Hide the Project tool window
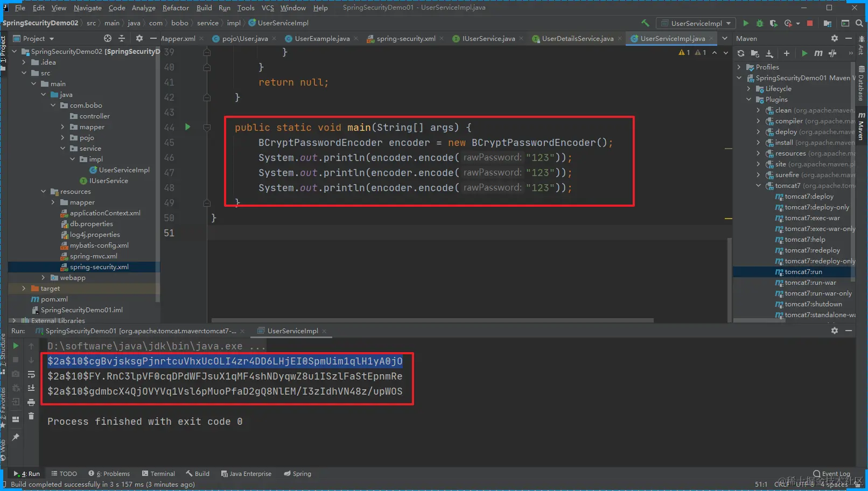Image resolution: width=868 pixels, height=491 pixels. [153, 38]
